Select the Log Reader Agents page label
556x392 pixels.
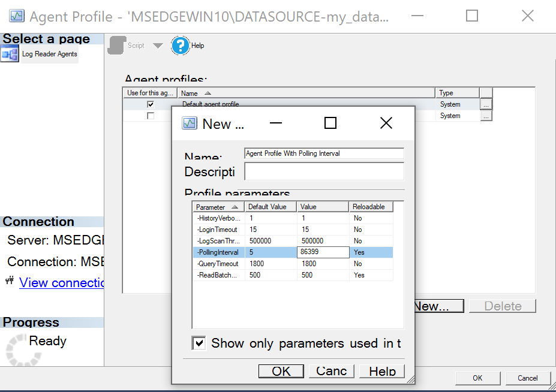click(x=49, y=53)
